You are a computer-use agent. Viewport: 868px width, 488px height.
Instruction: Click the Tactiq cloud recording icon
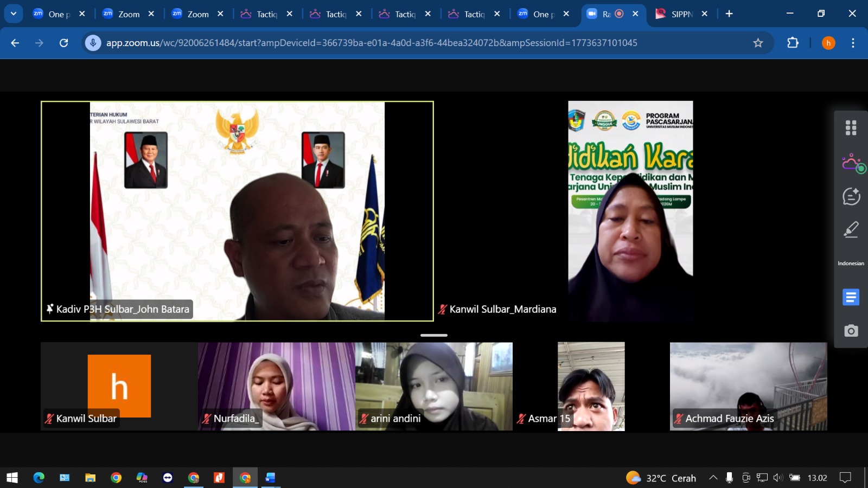[x=852, y=163]
